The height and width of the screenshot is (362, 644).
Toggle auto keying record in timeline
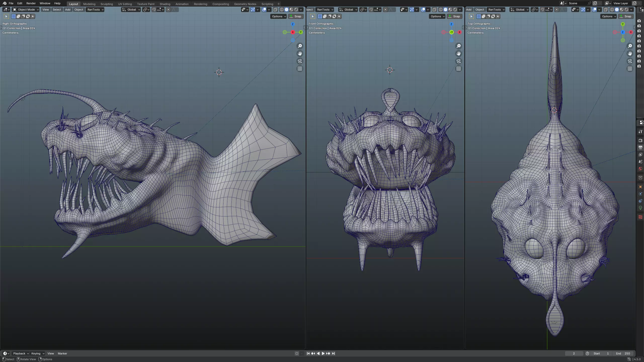pos(297,353)
